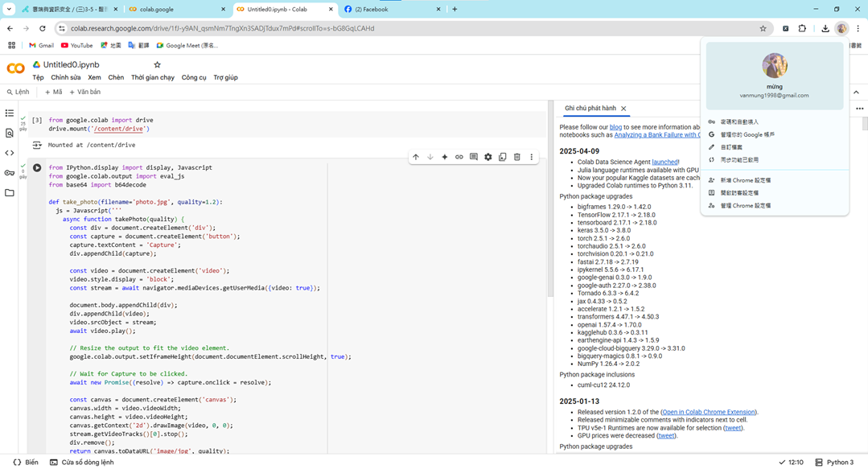Click the blog link in release notes

click(x=615, y=127)
